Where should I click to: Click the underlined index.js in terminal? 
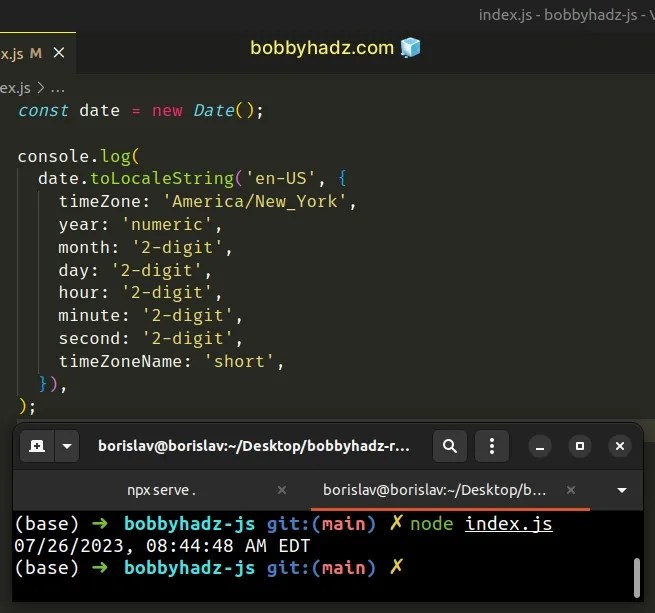tap(509, 524)
